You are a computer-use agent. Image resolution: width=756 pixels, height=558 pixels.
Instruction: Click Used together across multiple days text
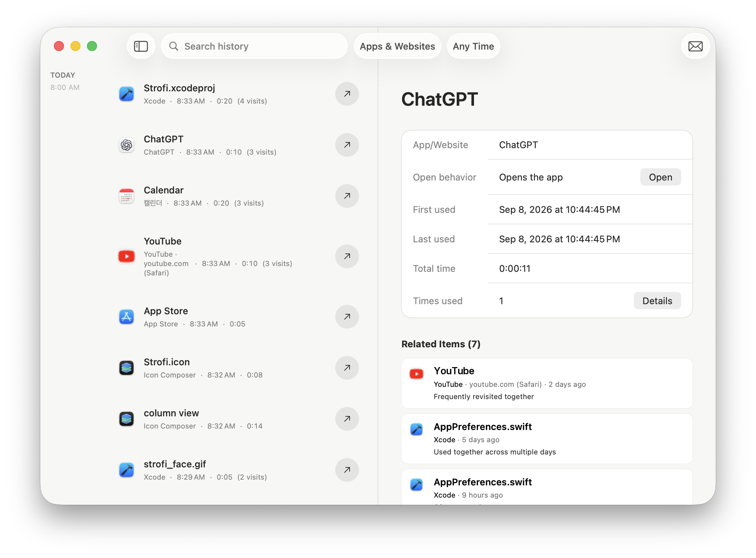[x=495, y=452]
